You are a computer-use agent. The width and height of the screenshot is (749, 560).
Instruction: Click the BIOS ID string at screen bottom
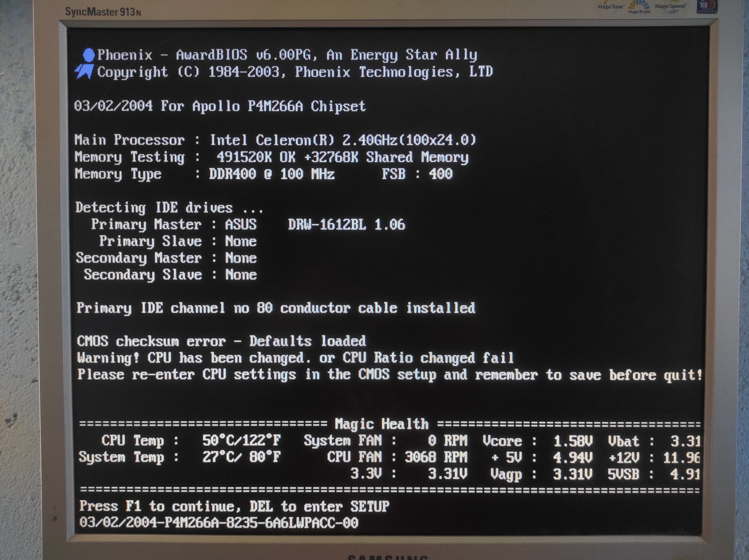point(219,523)
